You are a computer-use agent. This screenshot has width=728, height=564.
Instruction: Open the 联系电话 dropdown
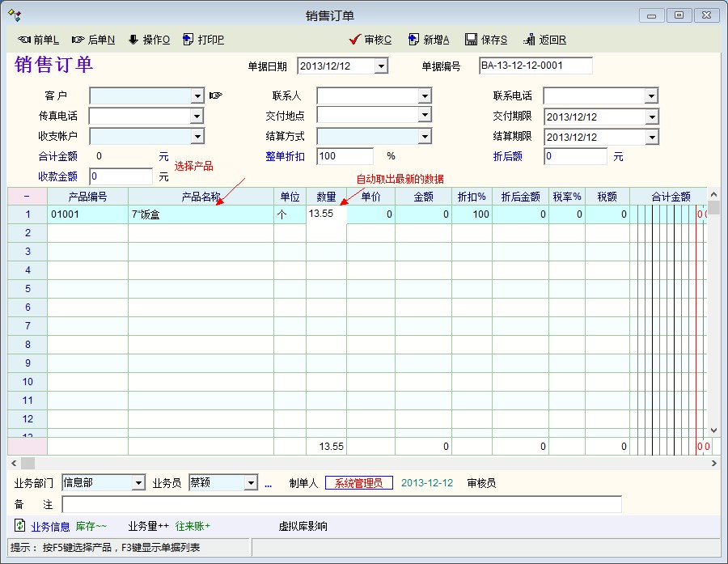tap(651, 96)
